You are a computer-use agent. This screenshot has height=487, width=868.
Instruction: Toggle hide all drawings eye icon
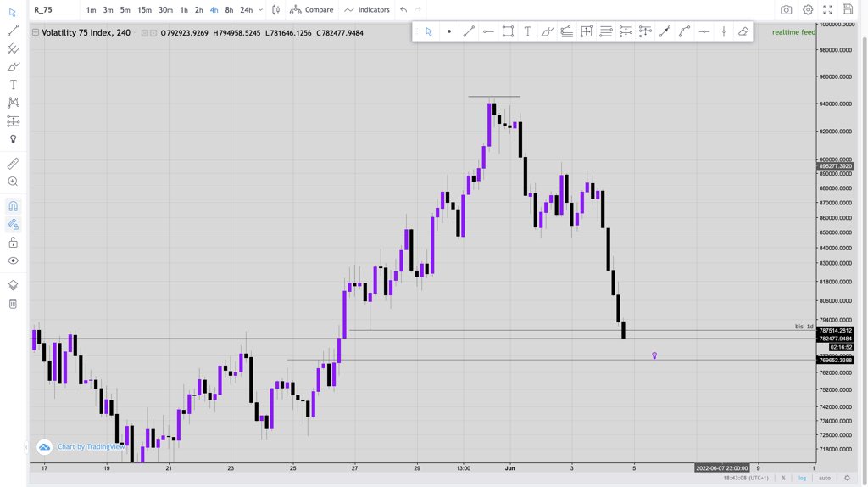tap(13, 260)
